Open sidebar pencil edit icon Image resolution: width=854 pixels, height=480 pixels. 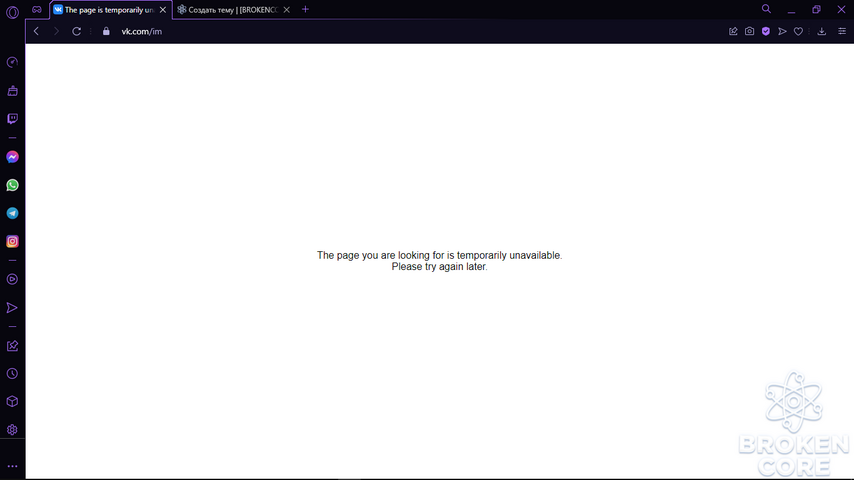pos(13,346)
